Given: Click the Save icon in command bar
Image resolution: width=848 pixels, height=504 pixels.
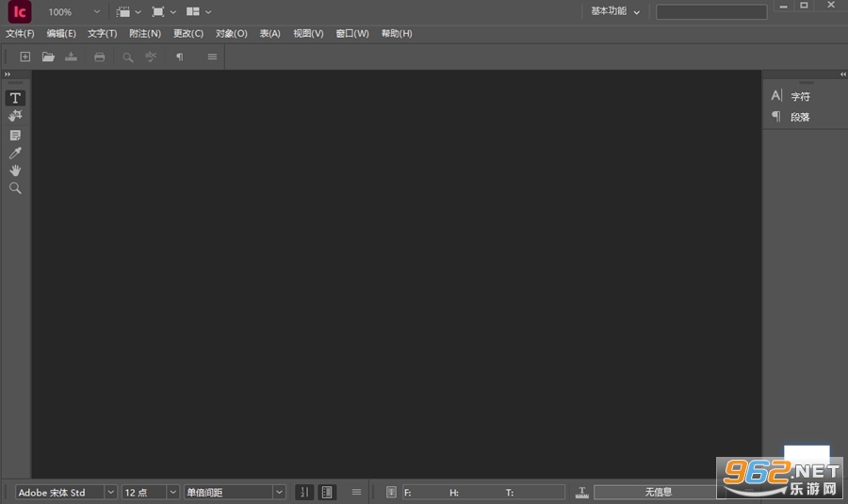Looking at the screenshot, I should coord(71,57).
